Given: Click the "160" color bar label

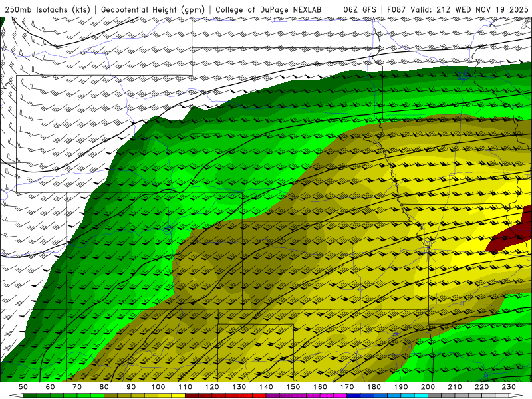Looking at the screenshot, I should (x=321, y=387).
